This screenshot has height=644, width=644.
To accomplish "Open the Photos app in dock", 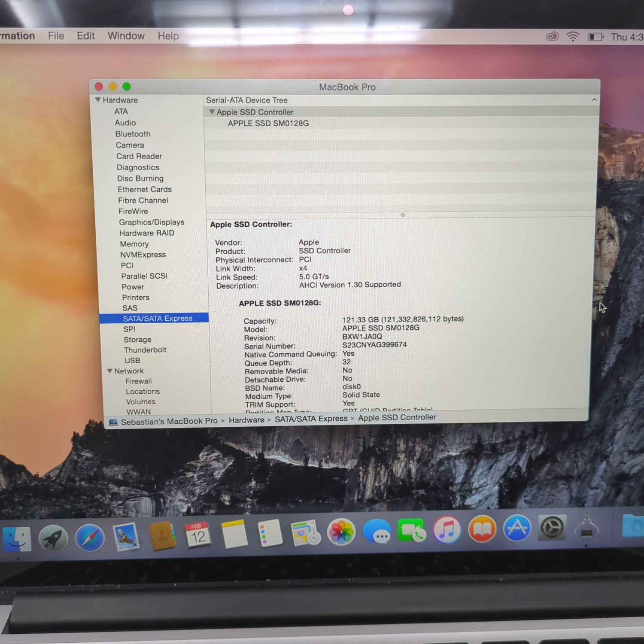I will (x=341, y=532).
